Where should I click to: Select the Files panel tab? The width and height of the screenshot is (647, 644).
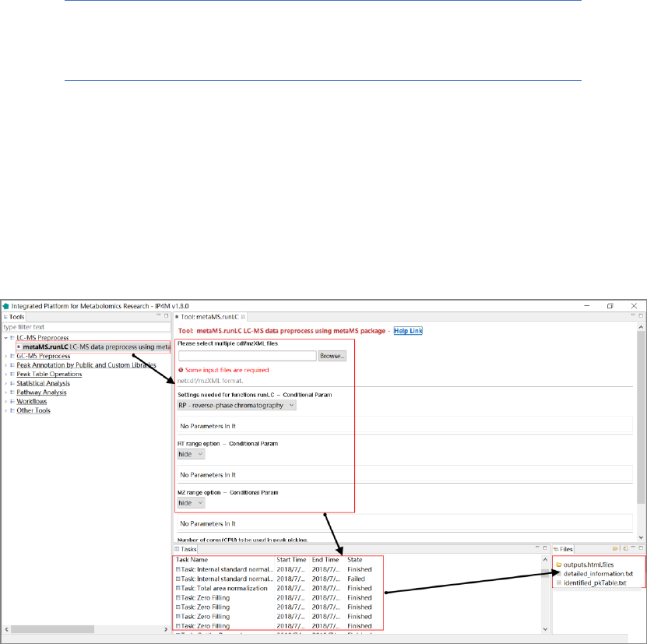click(563, 549)
